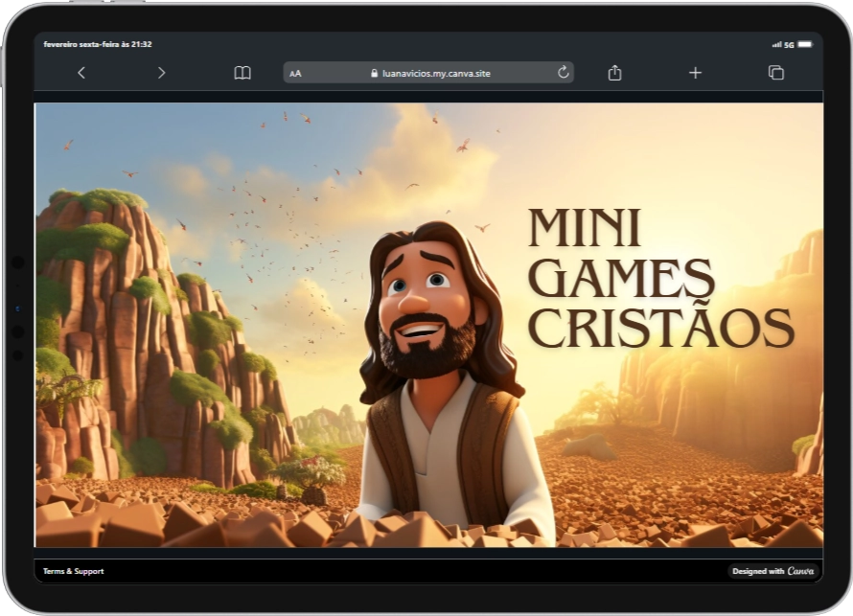853x616 pixels.
Task: Tap the 5G network label
Action: click(x=789, y=44)
